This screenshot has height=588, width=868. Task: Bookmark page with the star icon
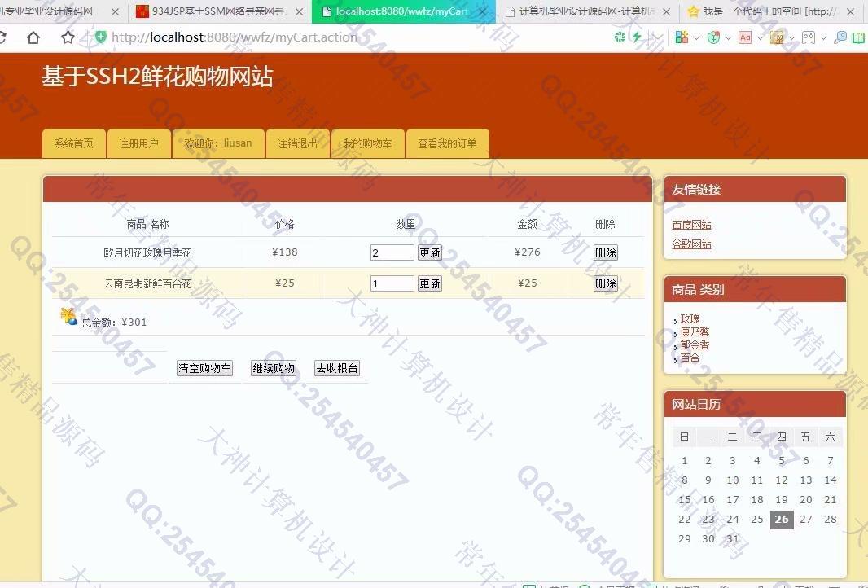click(68, 37)
